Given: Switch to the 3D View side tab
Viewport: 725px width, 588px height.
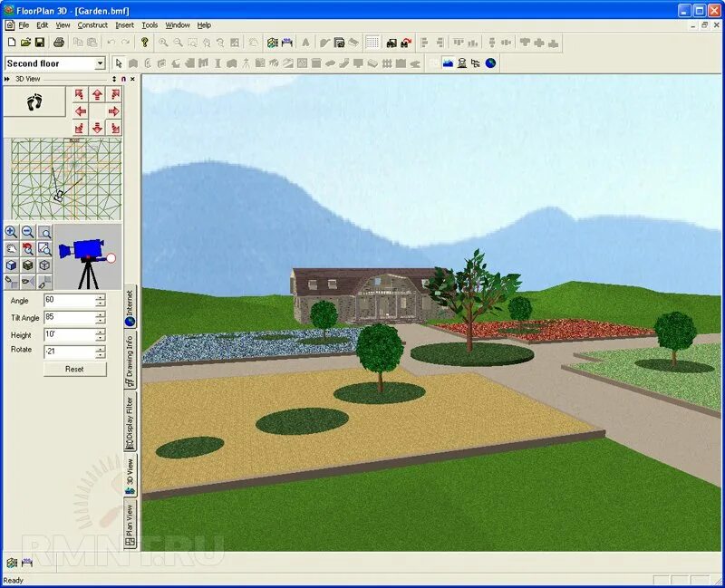Looking at the screenshot, I should (x=130, y=477).
